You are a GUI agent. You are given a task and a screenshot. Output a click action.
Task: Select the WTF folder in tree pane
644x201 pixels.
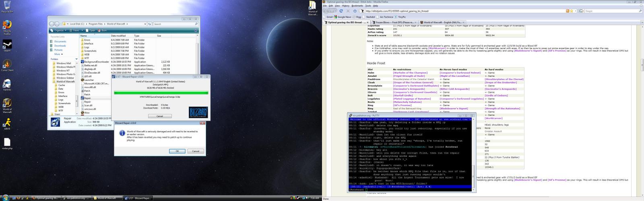coord(61,111)
